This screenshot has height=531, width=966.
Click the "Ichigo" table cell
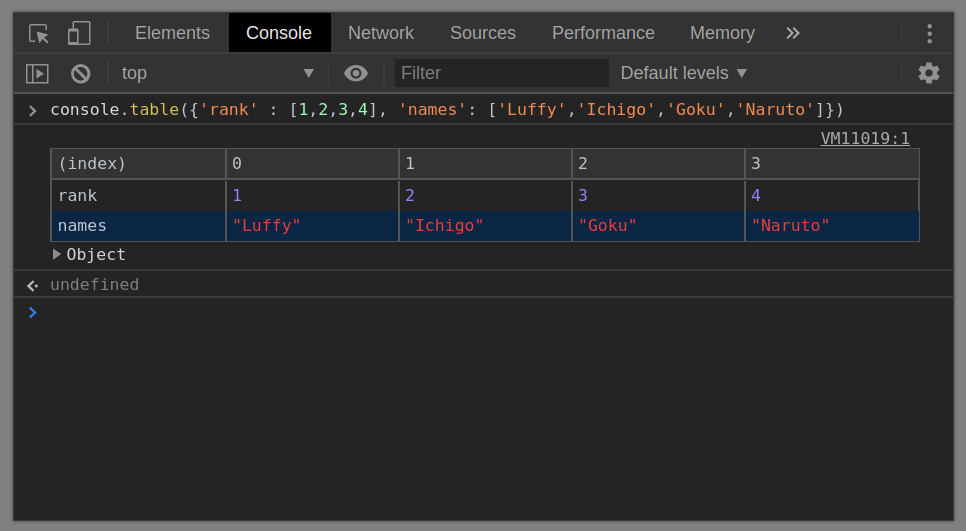coord(485,226)
